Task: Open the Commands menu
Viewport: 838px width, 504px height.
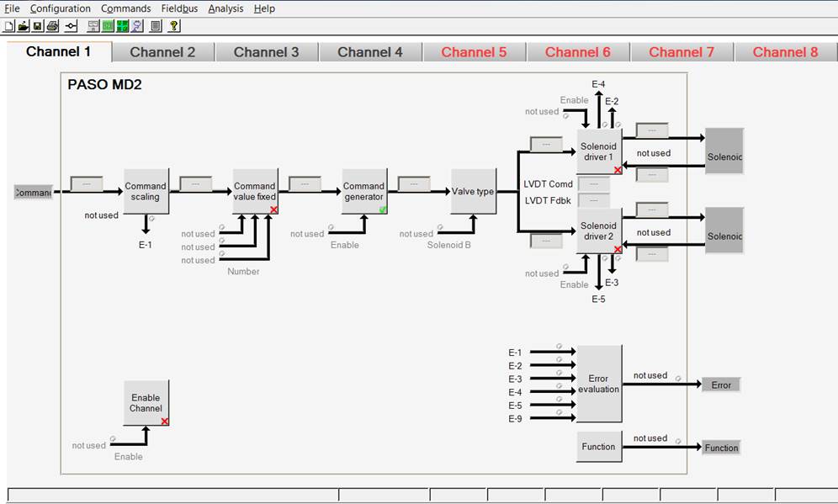Action: coord(125,8)
